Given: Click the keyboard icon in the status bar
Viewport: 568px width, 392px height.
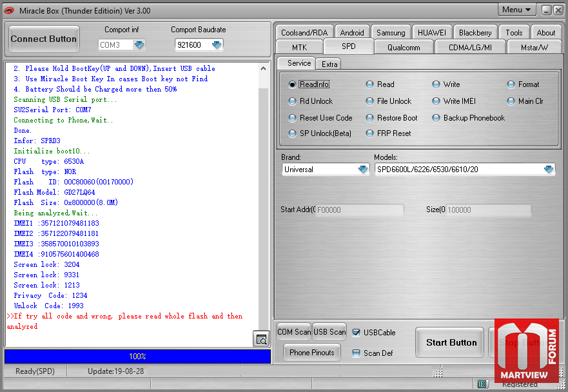Looking at the screenshot, I should tap(482, 384).
